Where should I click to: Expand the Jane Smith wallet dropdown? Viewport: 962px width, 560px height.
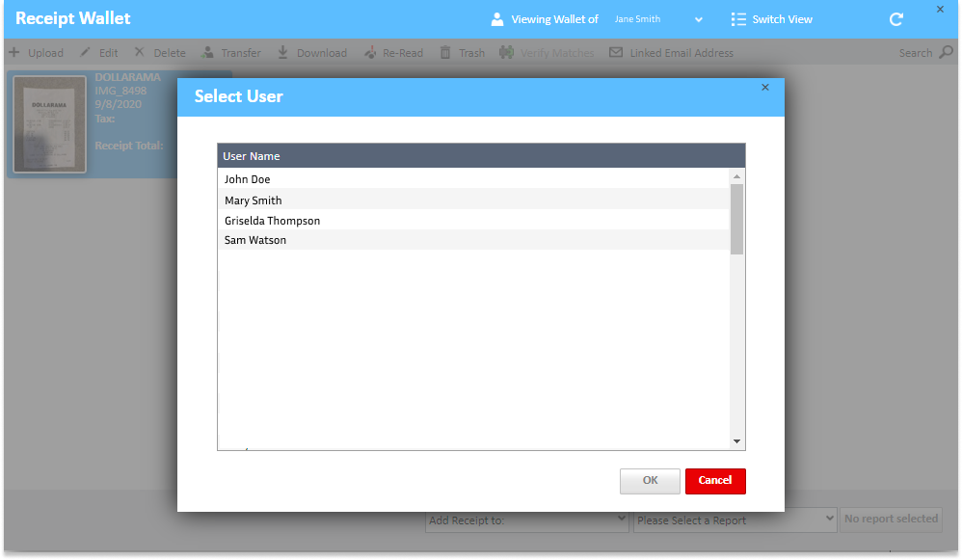[x=698, y=19]
